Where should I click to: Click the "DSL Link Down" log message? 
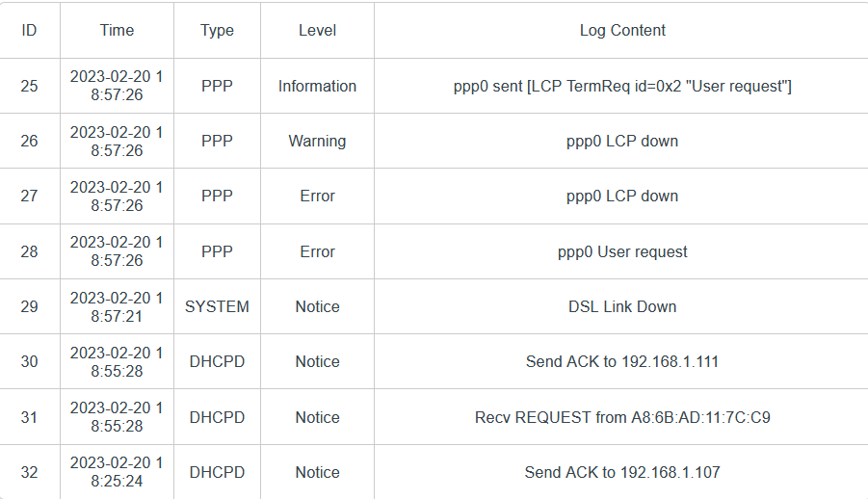click(x=621, y=306)
